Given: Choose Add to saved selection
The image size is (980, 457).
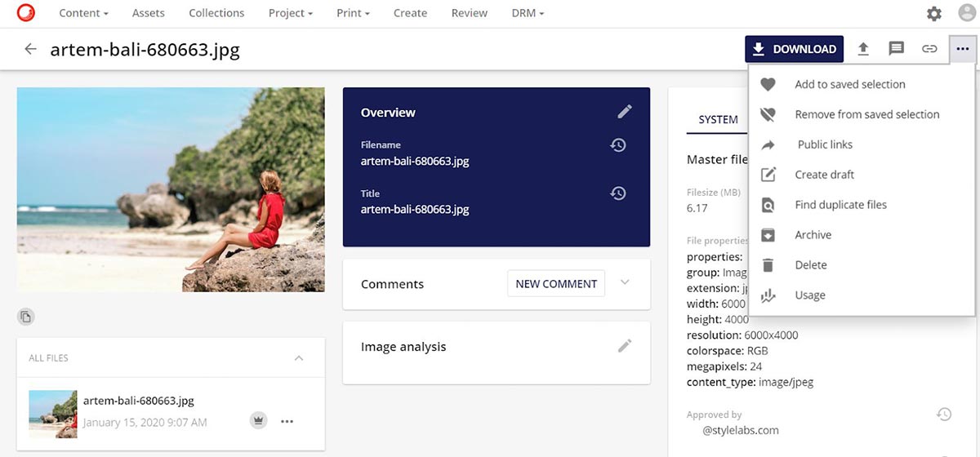Looking at the screenshot, I should (850, 84).
